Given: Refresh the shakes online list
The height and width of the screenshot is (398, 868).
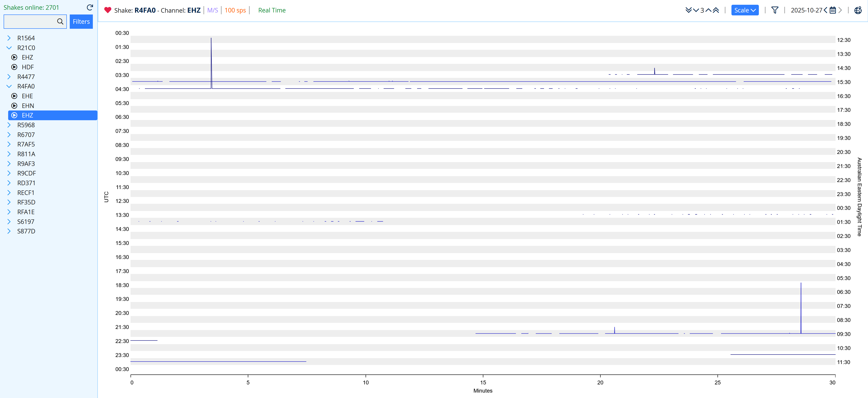Looking at the screenshot, I should pyautogui.click(x=90, y=7).
